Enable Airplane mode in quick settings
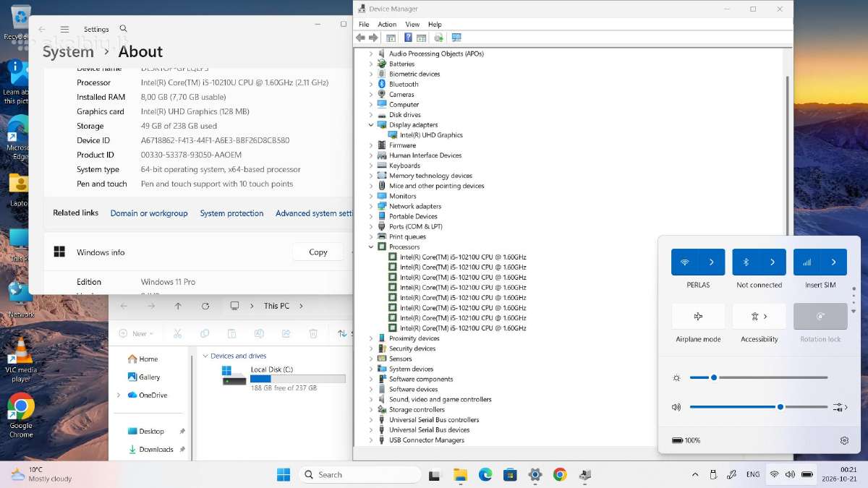This screenshot has height=488, width=868. click(x=698, y=316)
